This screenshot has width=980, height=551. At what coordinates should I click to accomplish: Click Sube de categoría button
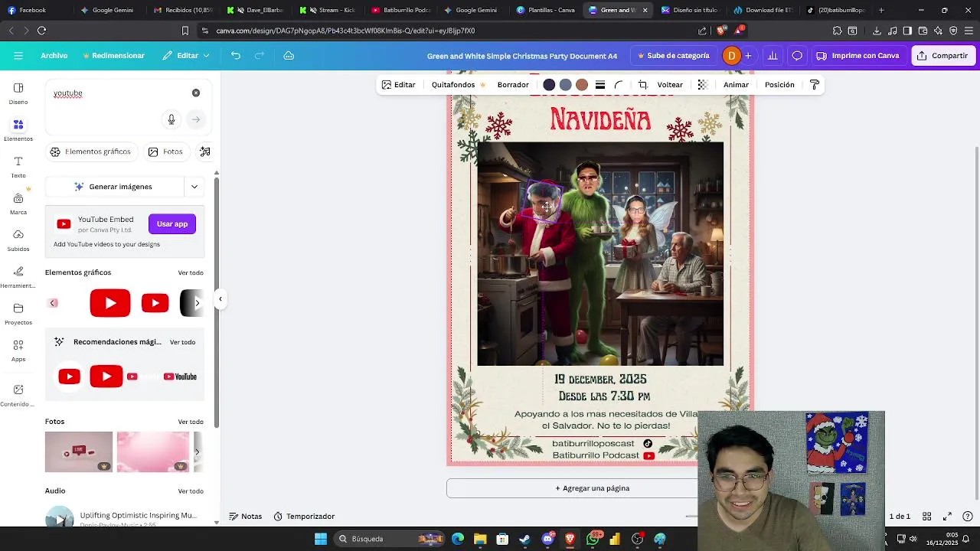[674, 56]
